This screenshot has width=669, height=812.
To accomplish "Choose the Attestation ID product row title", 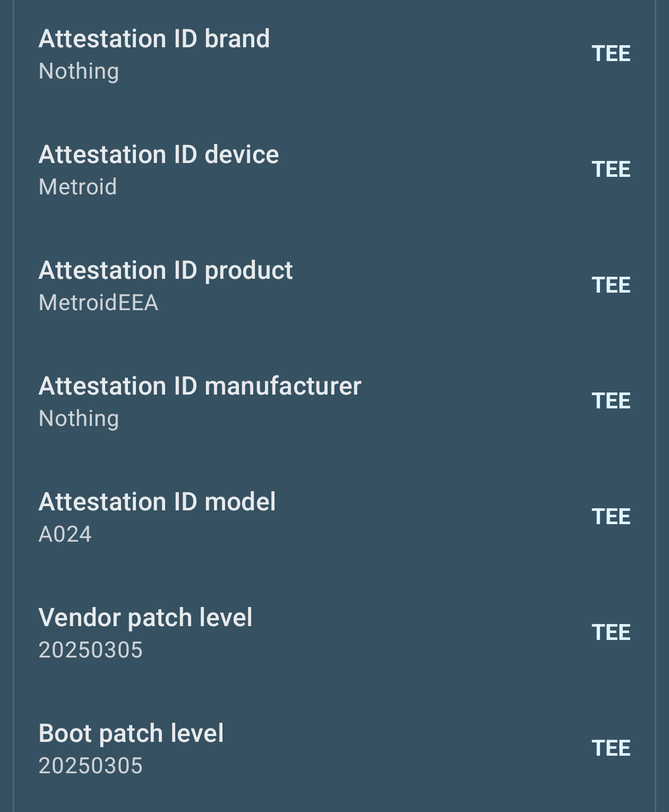I will pyautogui.click(x=165, y=270).
